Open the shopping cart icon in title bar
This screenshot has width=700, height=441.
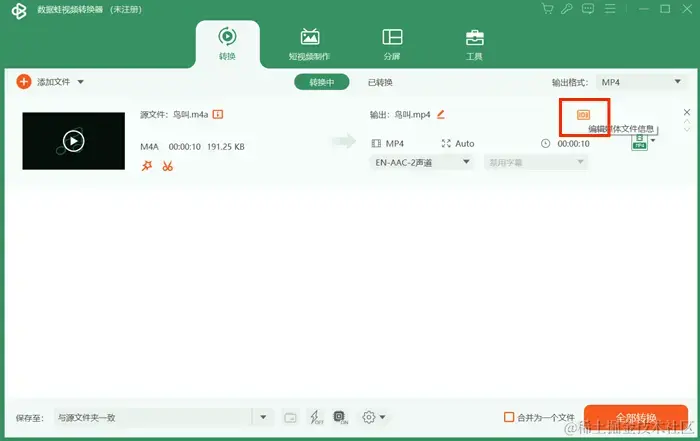[547, 8]
